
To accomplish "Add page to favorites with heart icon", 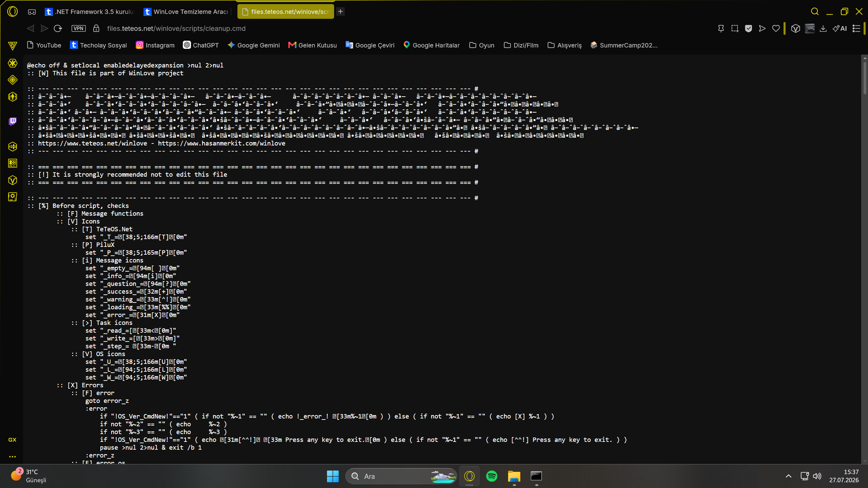I will click(776, 28).
